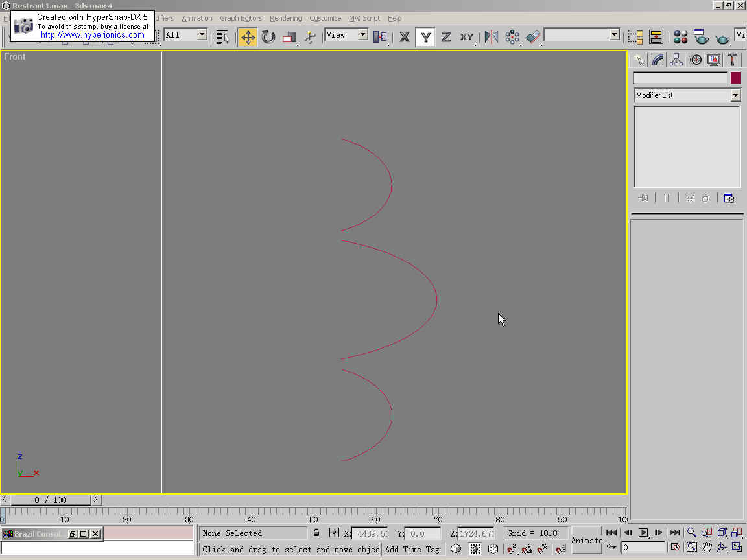This screenshot has width=747, height=560.
Task: Click the Add Time Tag button
Action: pos(412,549)
